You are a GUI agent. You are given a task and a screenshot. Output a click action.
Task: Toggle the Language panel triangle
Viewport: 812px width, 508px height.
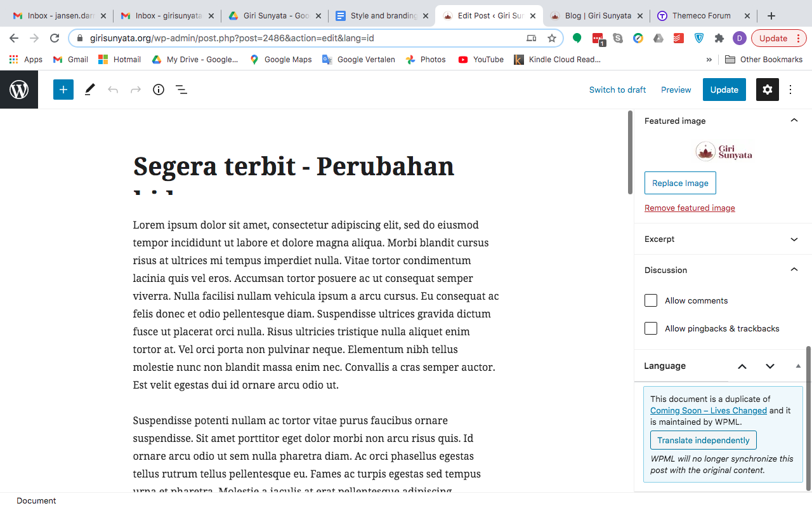[798, 366]
